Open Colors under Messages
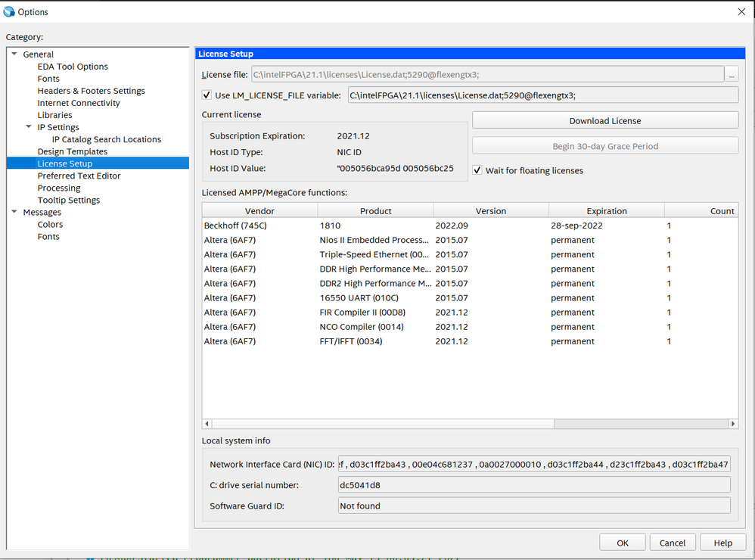 50,225
